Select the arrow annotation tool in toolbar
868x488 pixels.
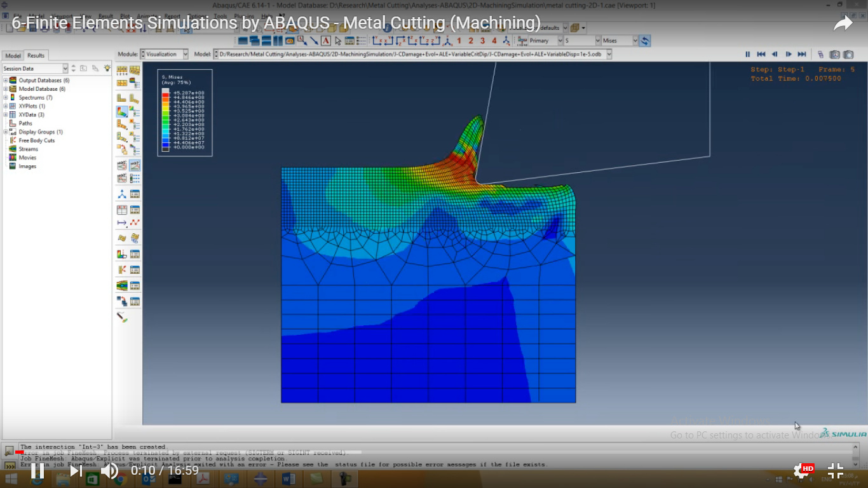pos(314,41)
